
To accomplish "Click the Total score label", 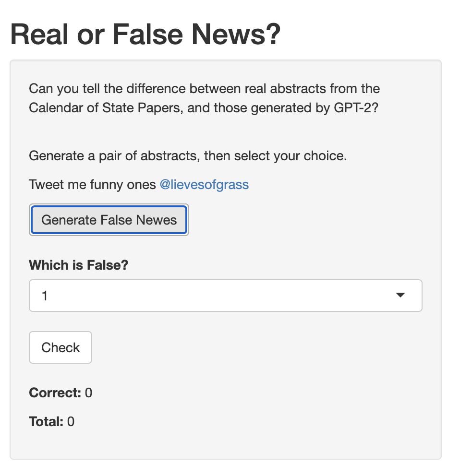I will click(46, 421).
